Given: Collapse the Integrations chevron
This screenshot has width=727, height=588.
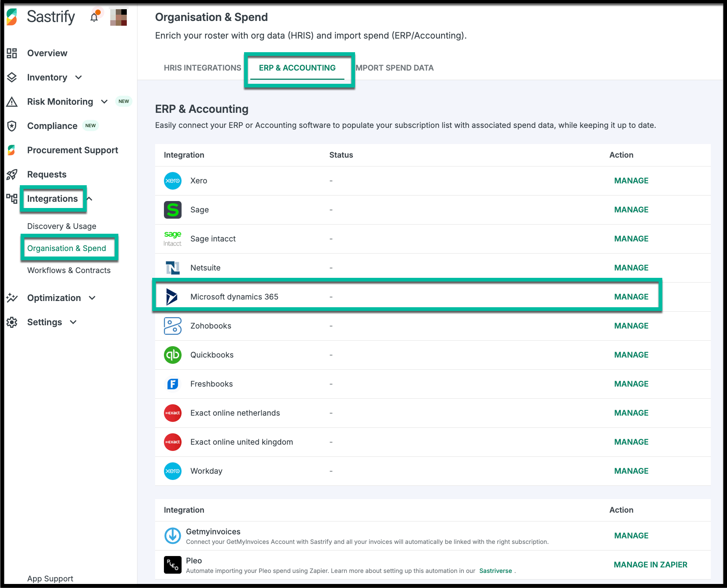Looking at the screenshot, I should [90, 199].
